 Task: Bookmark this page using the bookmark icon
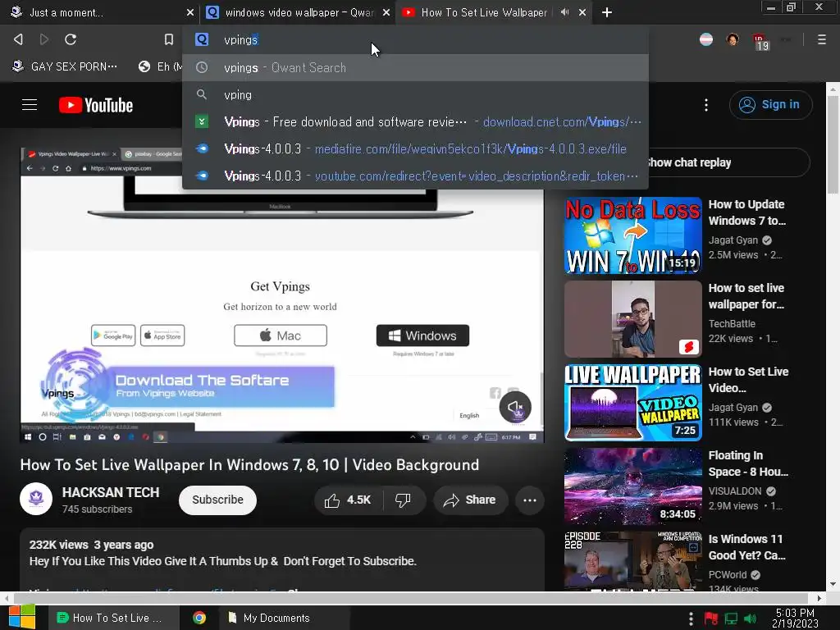click(169, 39)
